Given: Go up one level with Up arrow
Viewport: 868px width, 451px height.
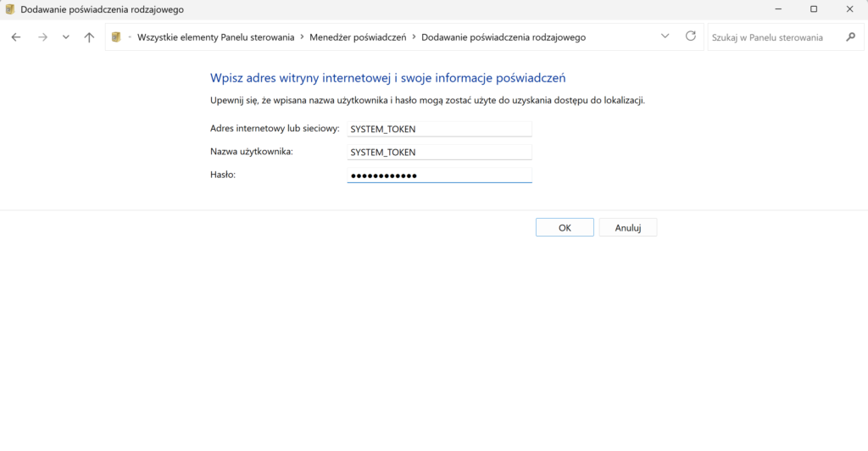Looking at the screenshot, I should 89,37.
